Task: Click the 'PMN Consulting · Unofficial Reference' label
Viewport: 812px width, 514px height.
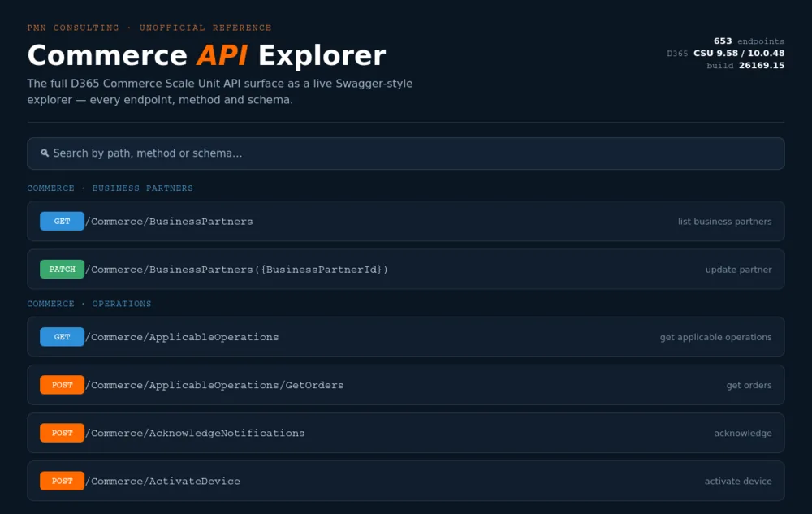Action: (149, 28)
